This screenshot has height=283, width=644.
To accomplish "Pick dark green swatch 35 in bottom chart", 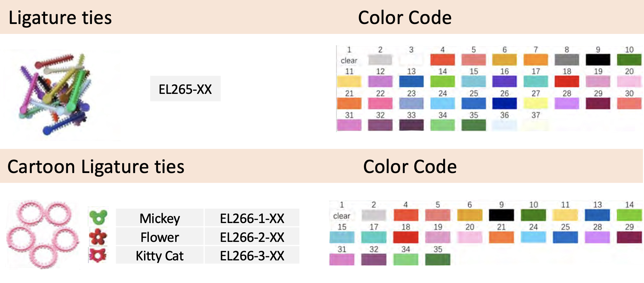I will pos(438,259).
